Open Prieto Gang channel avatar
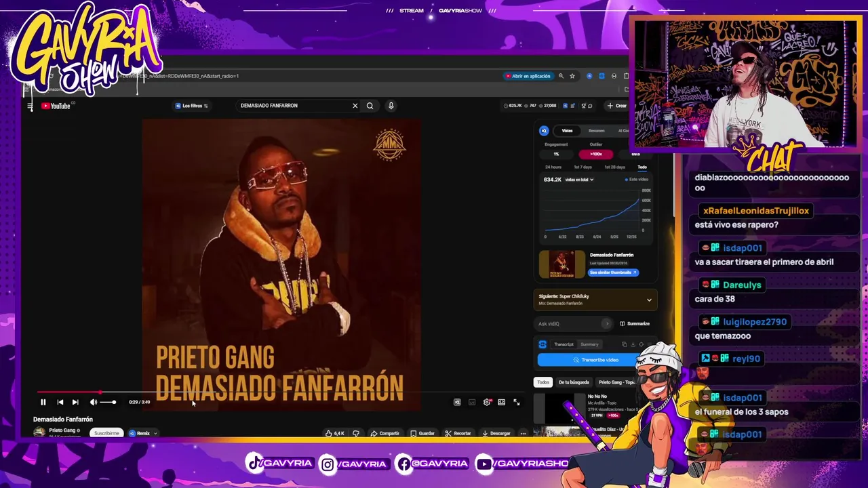Image resolution: width=868 pixels, height=488 pixels. 39,432
